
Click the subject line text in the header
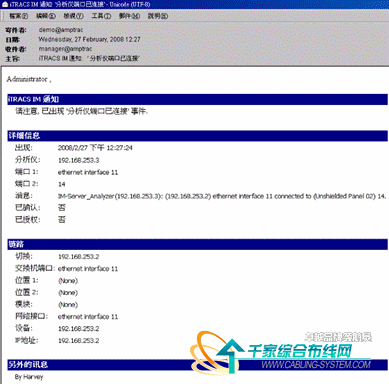[89, 58]
